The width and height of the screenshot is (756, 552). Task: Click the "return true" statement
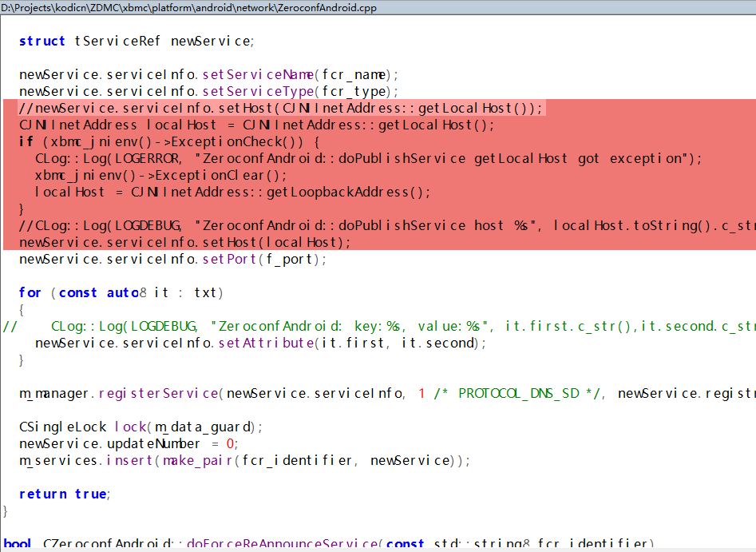click(x=64, y=494)
